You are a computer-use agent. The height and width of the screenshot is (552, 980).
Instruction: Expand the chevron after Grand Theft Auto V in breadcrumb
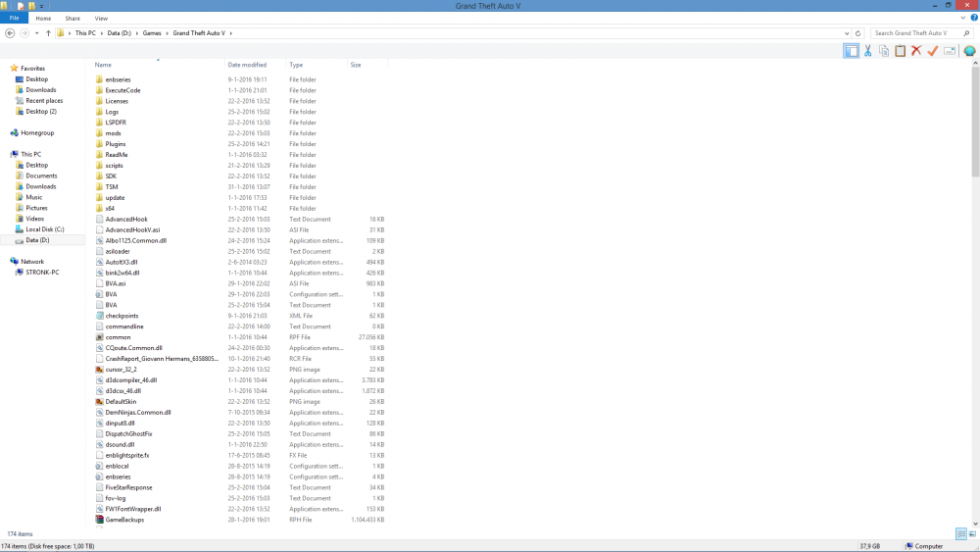(x=230, y=33)
